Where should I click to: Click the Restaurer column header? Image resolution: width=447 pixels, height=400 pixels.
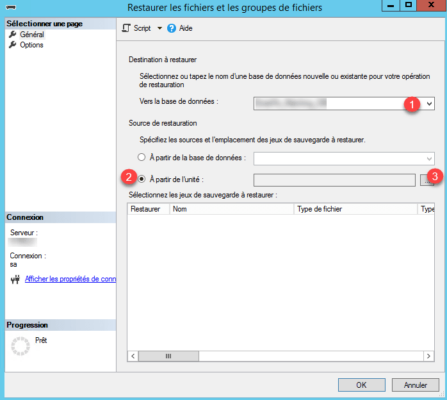tap(148, 209)
